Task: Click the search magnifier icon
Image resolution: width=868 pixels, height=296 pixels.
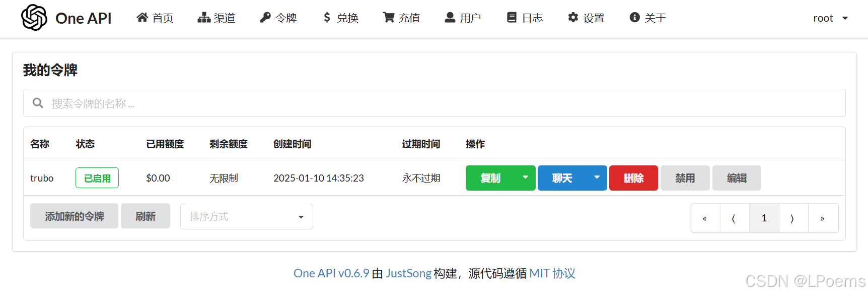Action: point(38,103)
